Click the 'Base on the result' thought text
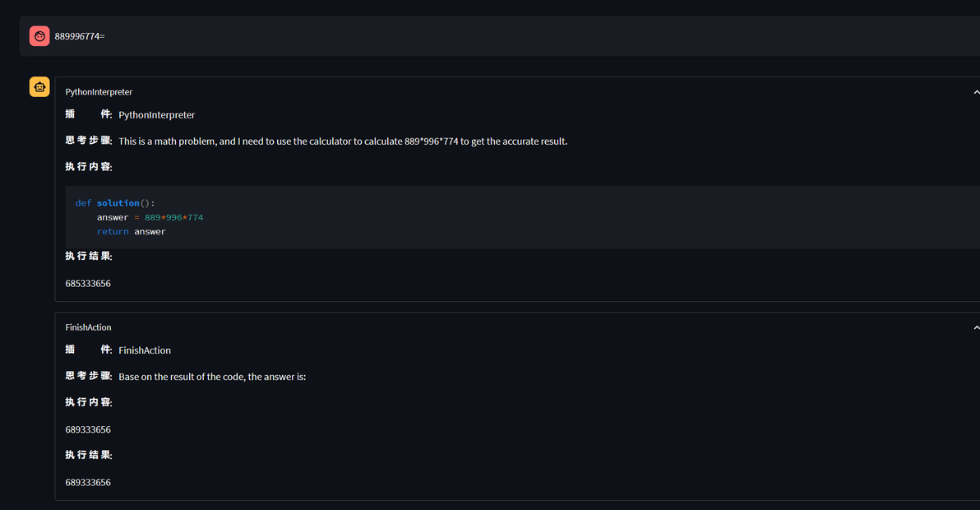Screen dimensions: 980x510 212,377
